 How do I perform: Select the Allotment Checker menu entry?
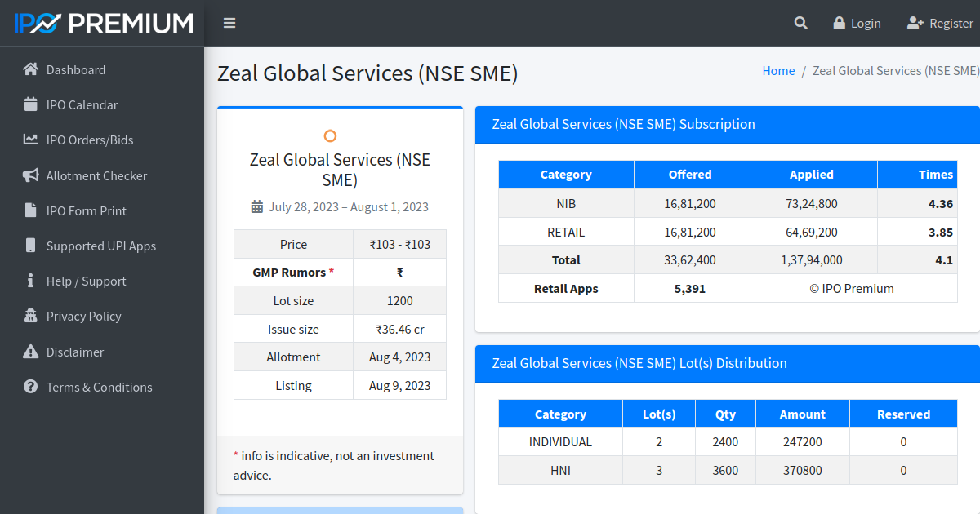pos(96,175)
